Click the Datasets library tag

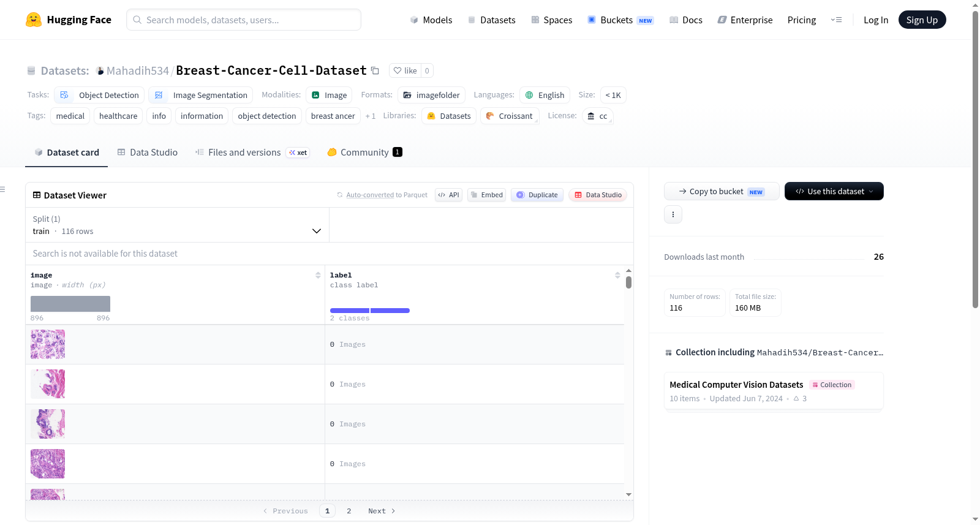coord(449,116)
